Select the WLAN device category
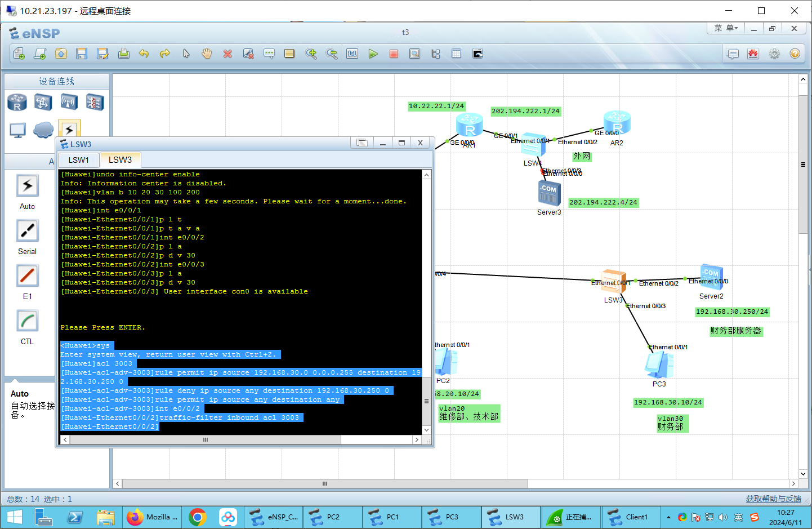 coord(69,103)
